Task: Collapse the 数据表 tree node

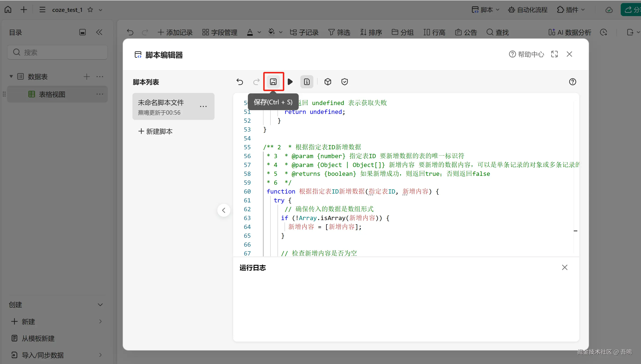Action: click(x=11, y=76)
